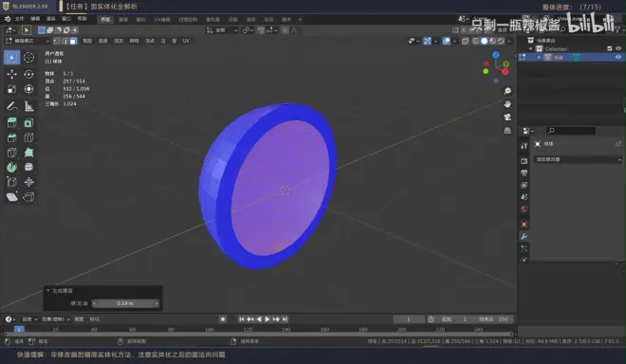Click the zoom magnifier viewport gizmo
Viewport: 626px width, 364px height.
[507, 91]
